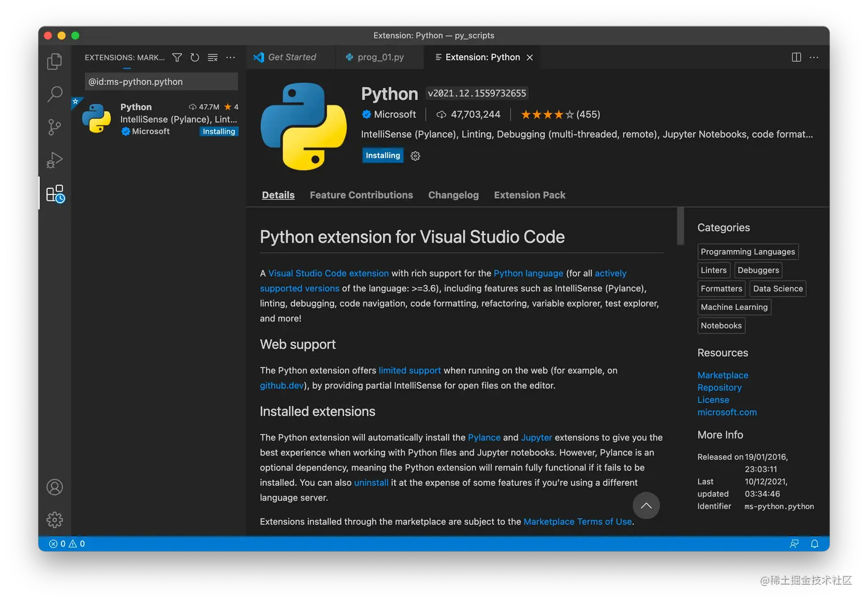
Task: Open editor more actions menu
Action: click(814, 57)
